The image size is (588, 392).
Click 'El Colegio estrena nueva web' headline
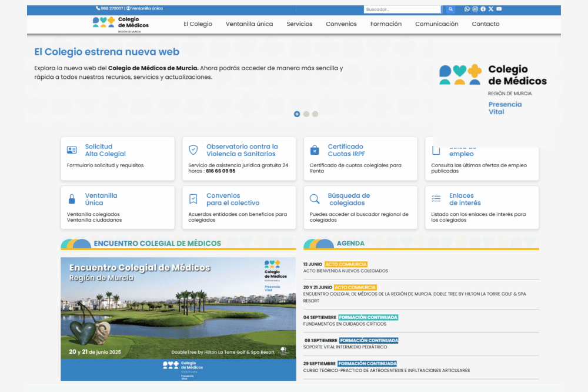pos(107,52)
